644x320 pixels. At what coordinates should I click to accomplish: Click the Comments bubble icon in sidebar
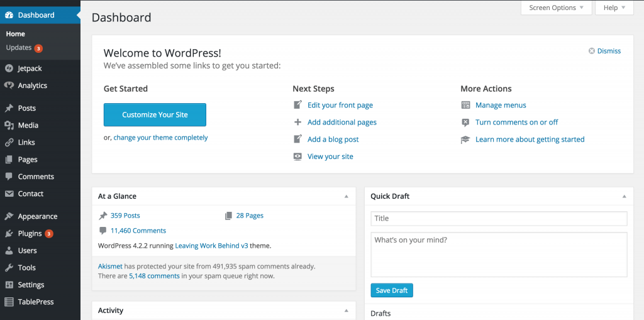click(9, 177)
